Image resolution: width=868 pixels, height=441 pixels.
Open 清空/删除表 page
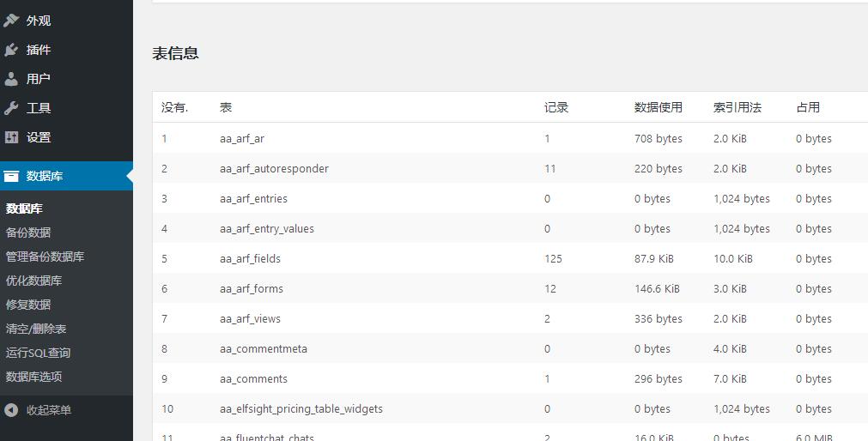click(x=36, y=329)
